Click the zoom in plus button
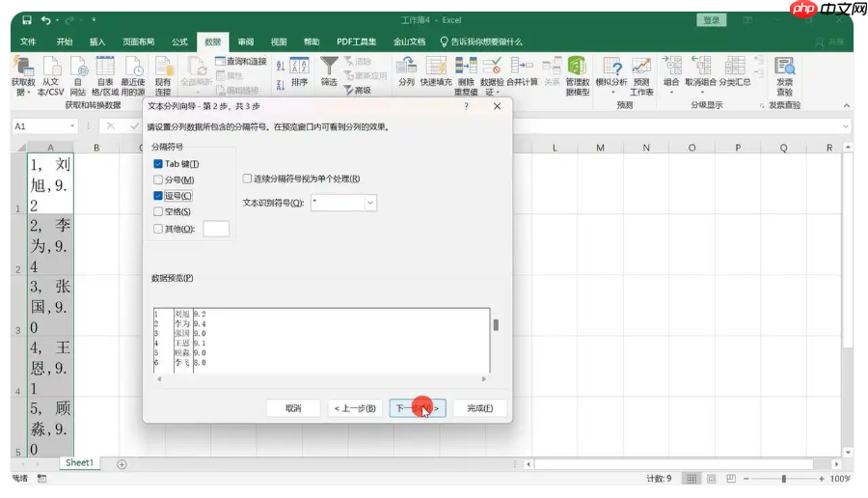868x498 pixels. point(822,478)
